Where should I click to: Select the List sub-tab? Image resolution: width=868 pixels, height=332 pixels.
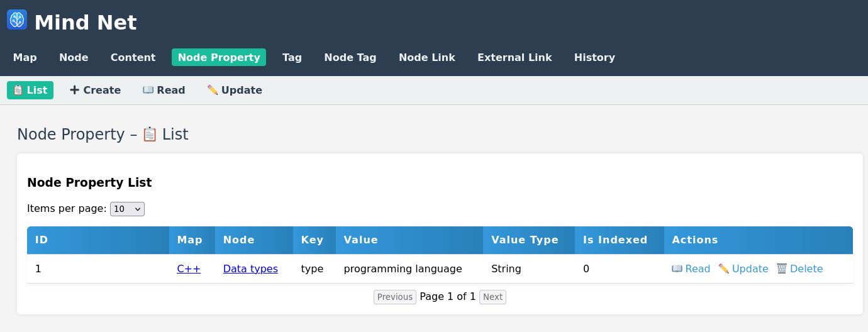tap(30, 90)
